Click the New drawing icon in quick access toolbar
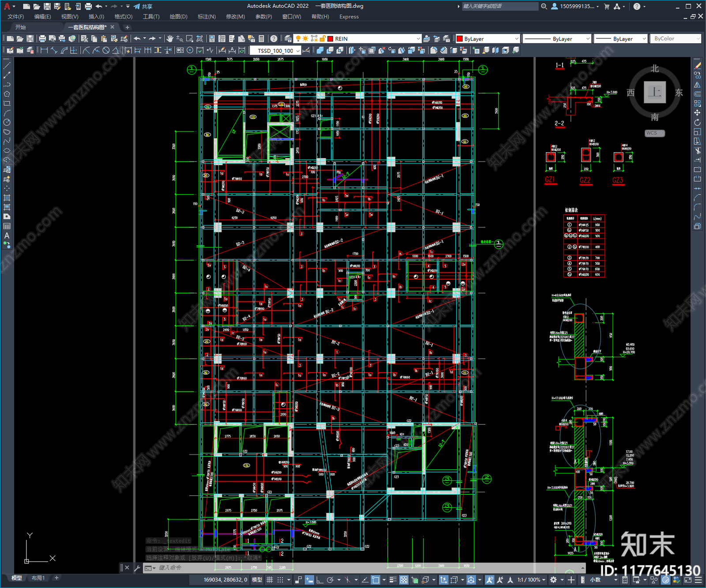The height and width of the screenshot is (588, 706). point(26,6)
